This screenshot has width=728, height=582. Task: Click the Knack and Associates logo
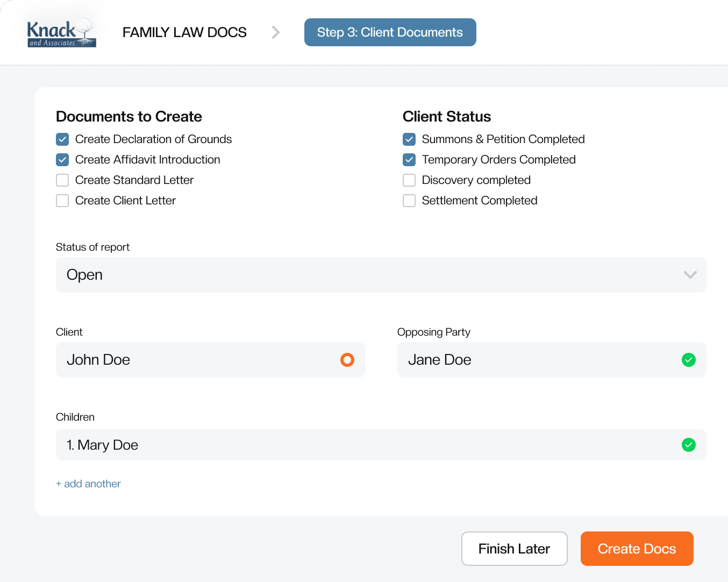[61, 33]
